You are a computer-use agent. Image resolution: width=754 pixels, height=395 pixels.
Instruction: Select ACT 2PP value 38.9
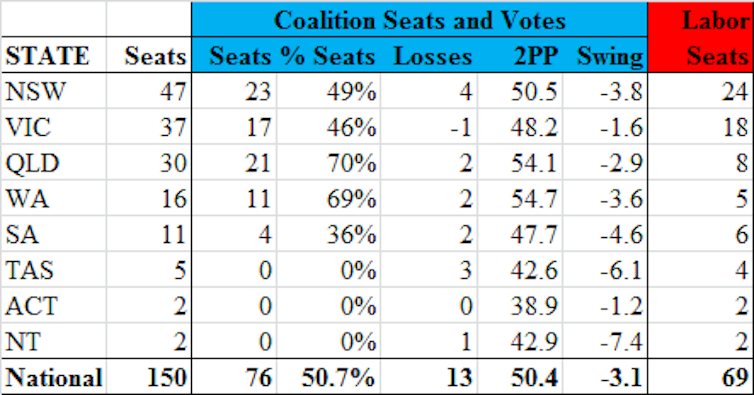[534, 306]
